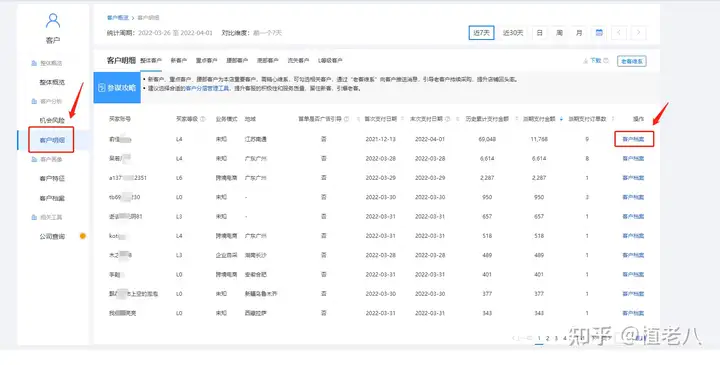Open 机会风险 in sidebar
Viewport: 720px width, 365px height.
pyautogui.click(x=52, y=120)
